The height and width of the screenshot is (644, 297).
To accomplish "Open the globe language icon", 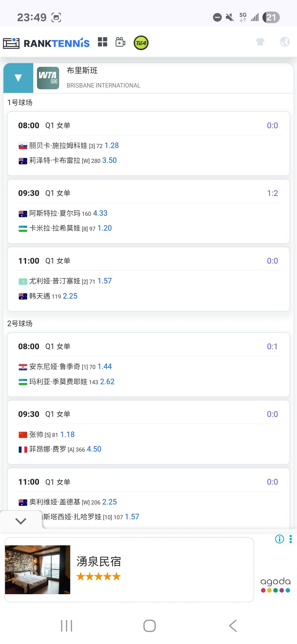I will (285, 42).
